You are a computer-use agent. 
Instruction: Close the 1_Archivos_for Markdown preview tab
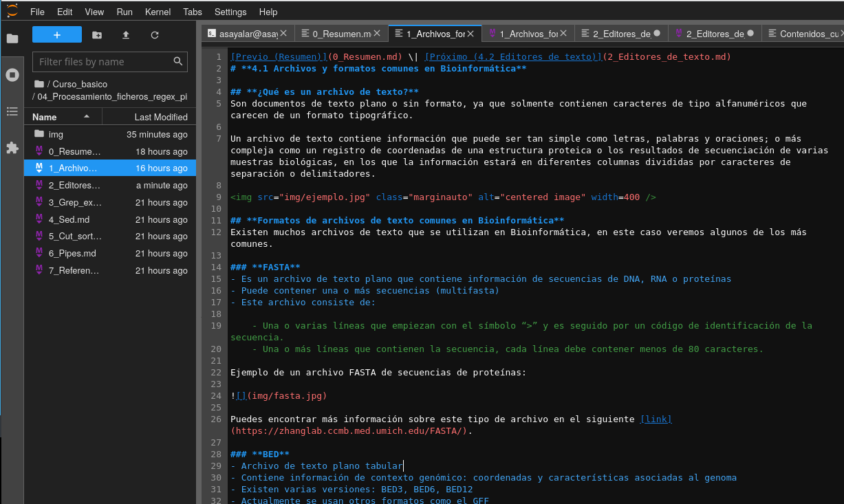click(x=564, y=33)
